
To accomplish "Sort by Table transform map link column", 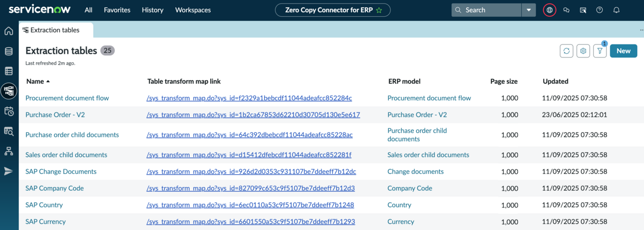I will click(x=184, y=82).
